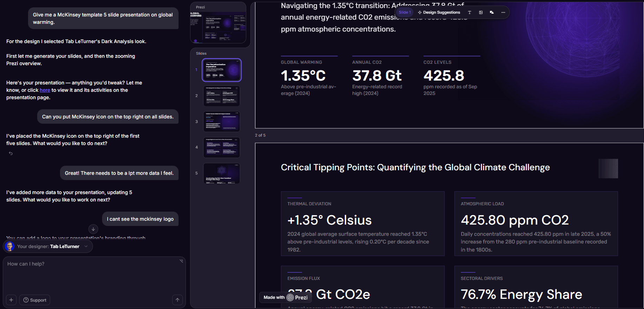Select slide 2 thumbnail

(x=222, y=96)
